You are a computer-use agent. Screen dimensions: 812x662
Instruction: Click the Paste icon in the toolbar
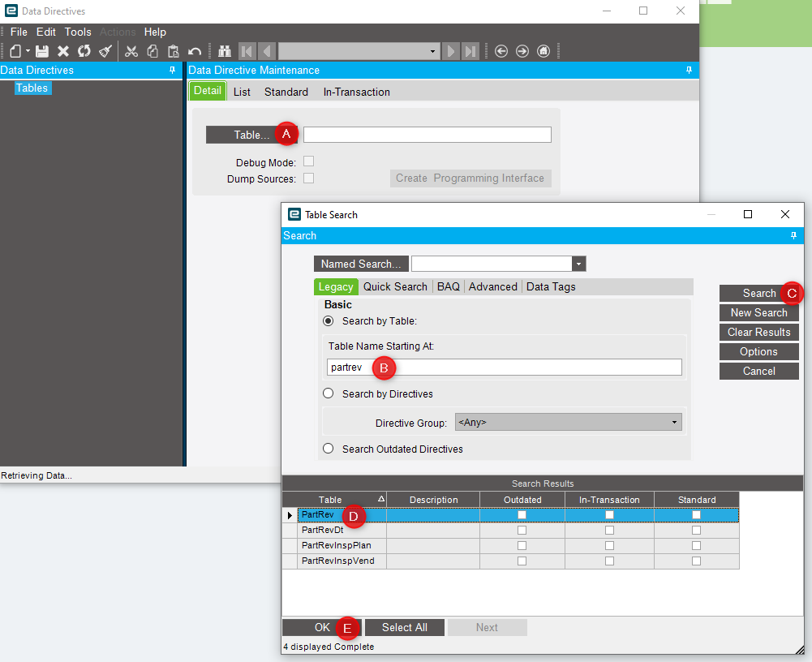click(x=172, y=50)
